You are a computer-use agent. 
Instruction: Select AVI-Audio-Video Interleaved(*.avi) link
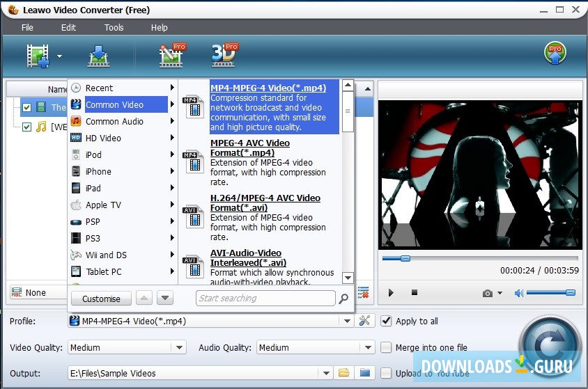point(248,257)
